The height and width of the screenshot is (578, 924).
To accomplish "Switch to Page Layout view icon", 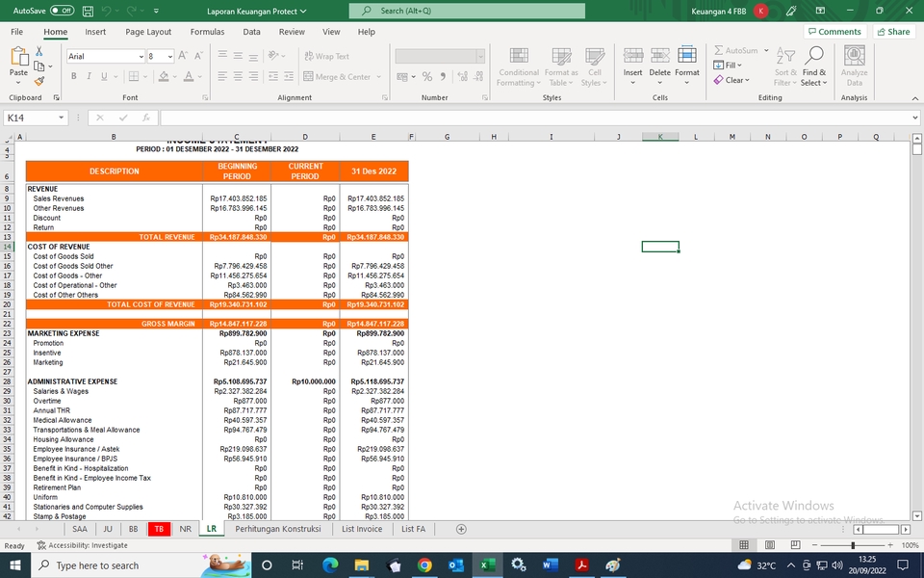I will [770, 545].
